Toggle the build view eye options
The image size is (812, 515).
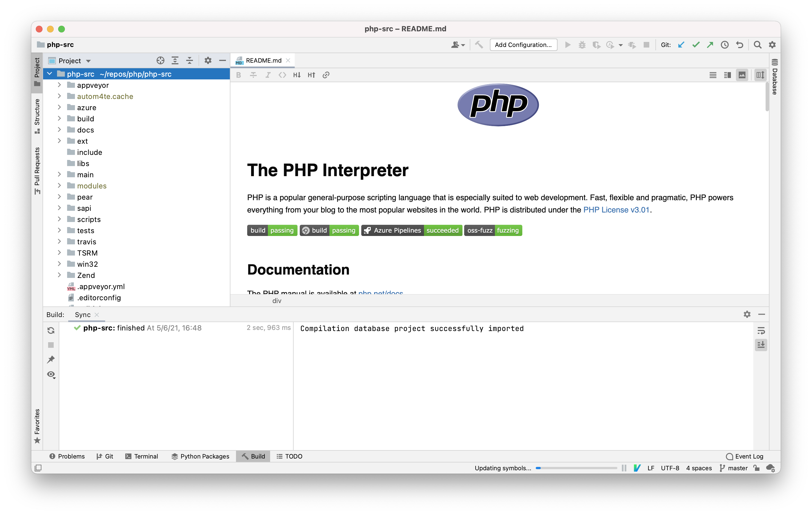(51, 374)
